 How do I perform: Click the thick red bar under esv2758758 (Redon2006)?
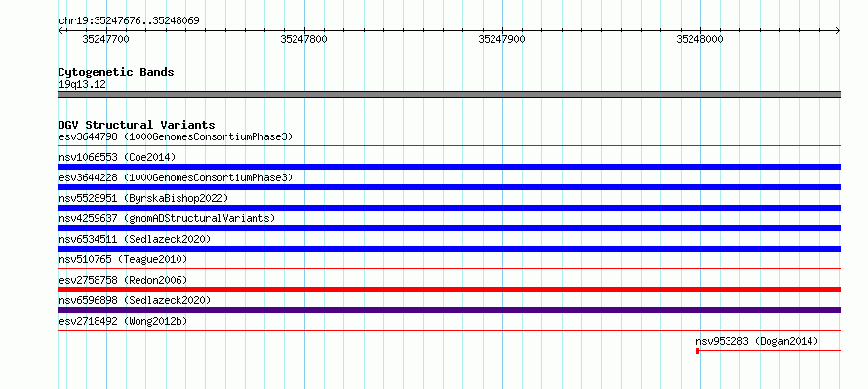pos(449,290)
